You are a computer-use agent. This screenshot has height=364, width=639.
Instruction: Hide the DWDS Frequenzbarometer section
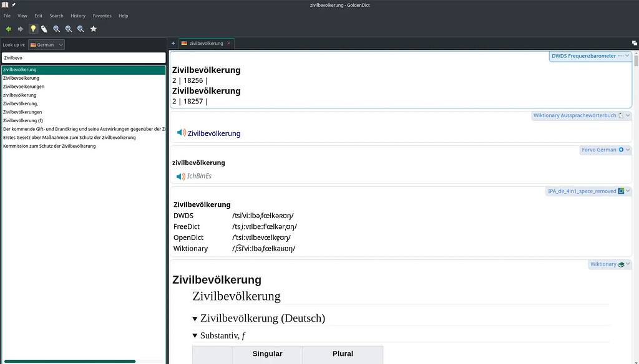(x=627, y=55)
